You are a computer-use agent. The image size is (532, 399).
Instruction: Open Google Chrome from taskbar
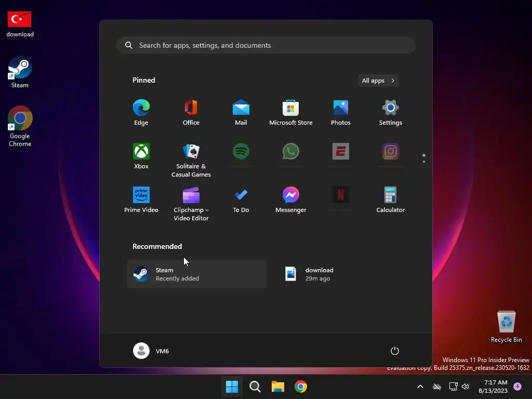click(301, 387)
